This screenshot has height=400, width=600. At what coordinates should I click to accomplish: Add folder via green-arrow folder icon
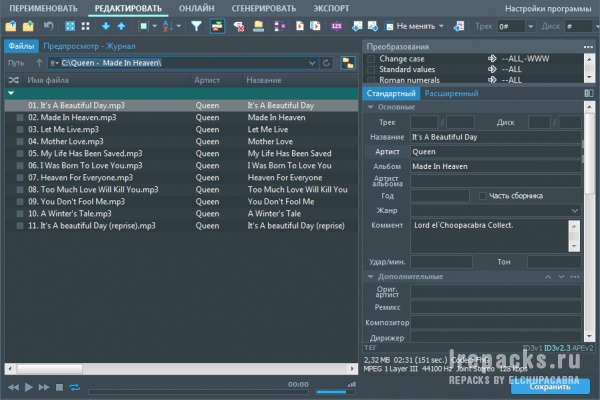point(28,26)
